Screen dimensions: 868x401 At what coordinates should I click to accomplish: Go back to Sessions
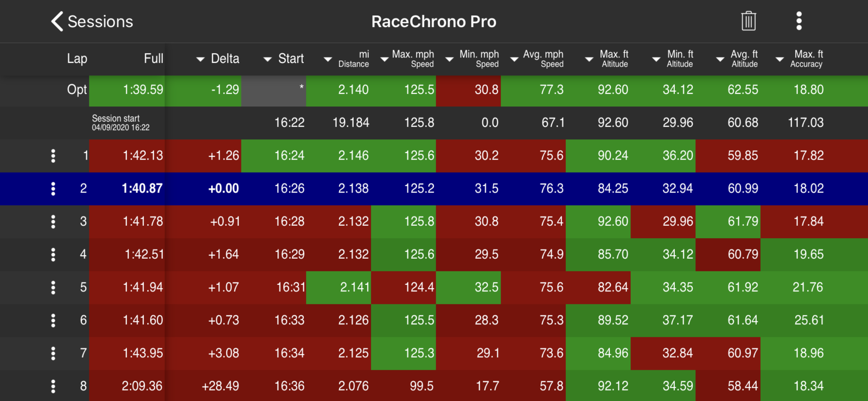pos(92,21)
